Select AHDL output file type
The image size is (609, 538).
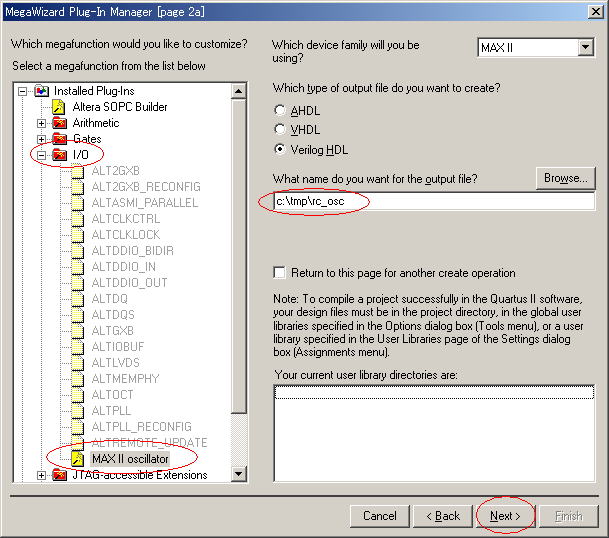click(x=280, y=110)
